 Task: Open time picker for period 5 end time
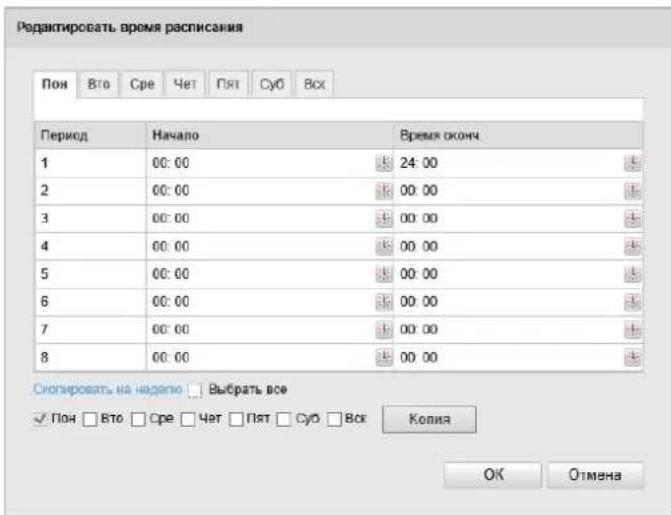pos(632,274)
